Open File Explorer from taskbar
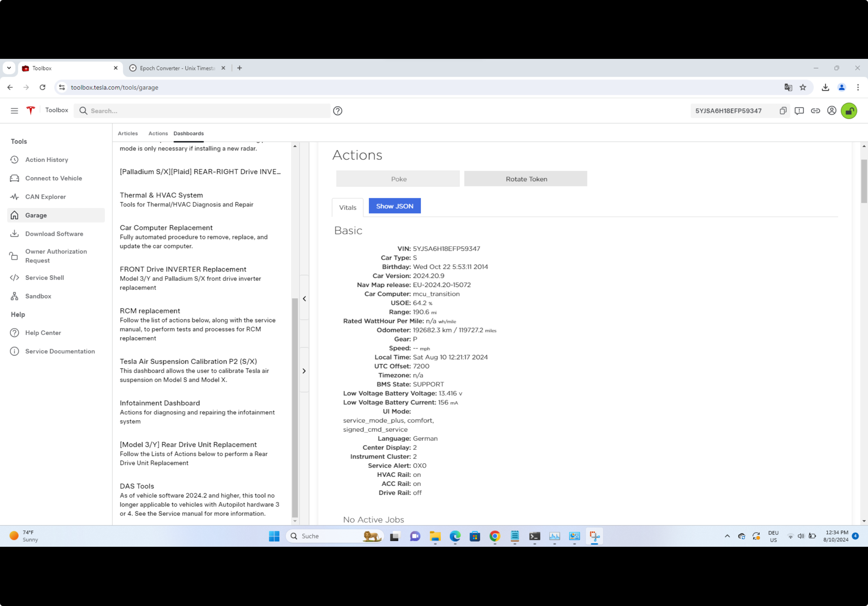 pyautogui.click(x=435, y=536)
